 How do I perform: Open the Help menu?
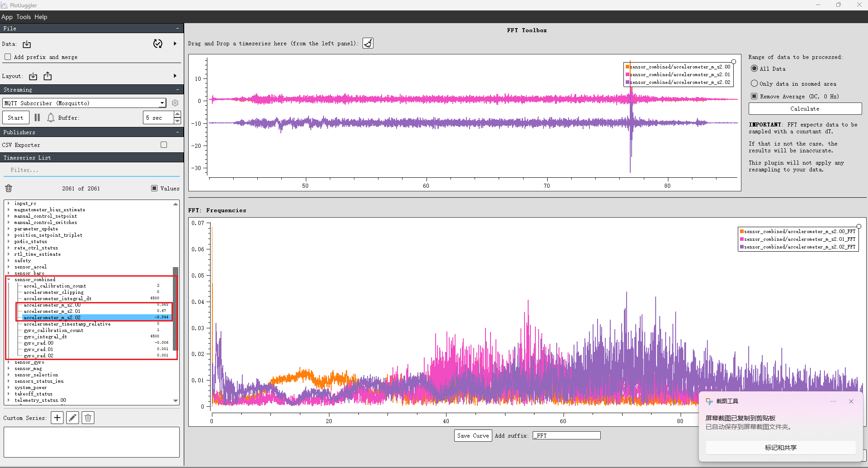[x=41, y=17]
